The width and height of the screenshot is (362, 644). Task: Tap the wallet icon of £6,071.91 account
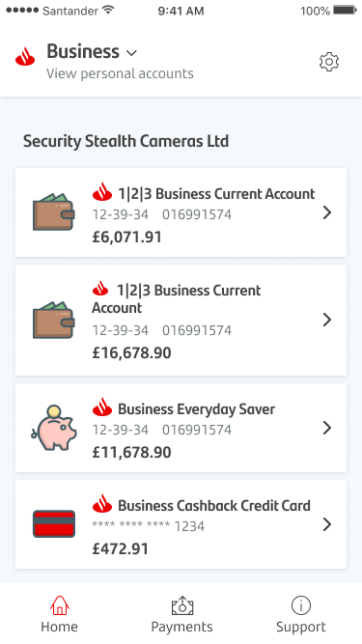pos(54,211)
